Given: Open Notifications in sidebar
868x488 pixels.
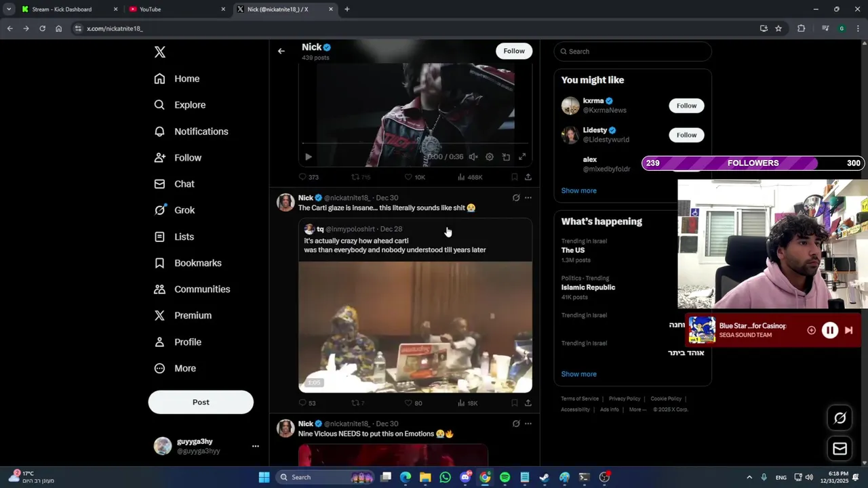Looking at the screenshot, I should click(x=191, y=131).
